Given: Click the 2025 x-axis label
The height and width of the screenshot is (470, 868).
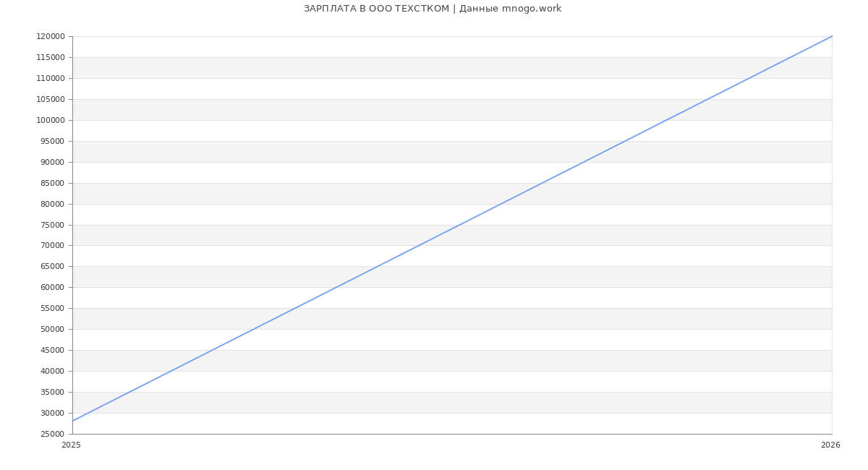Looking at the screenshot, I should pos(71,445).
